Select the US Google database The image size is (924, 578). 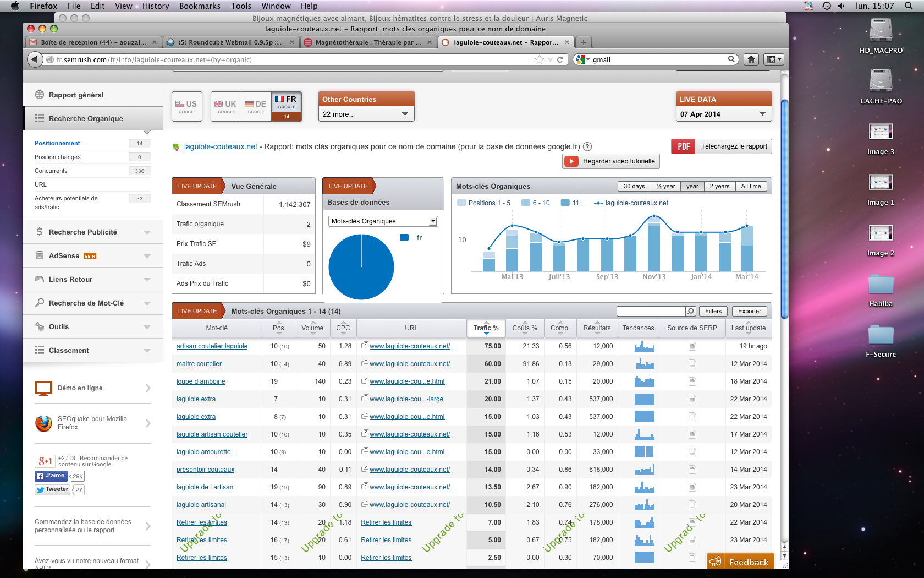point(187,106)
